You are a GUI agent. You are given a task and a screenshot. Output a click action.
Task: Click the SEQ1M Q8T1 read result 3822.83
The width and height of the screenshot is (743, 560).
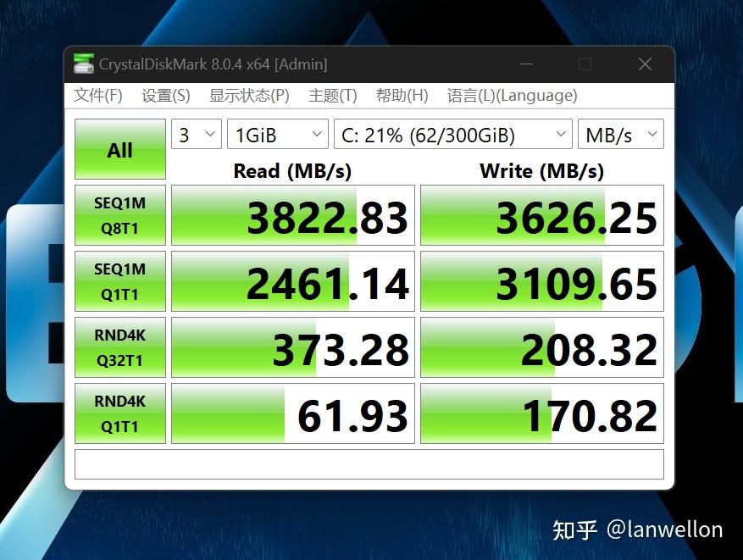click(x=293, y=215)
